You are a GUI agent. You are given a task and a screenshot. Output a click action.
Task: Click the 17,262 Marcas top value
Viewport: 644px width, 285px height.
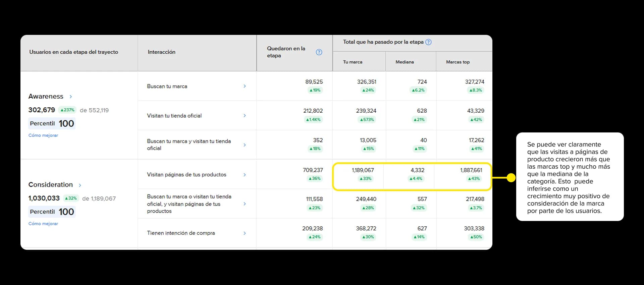476,140
